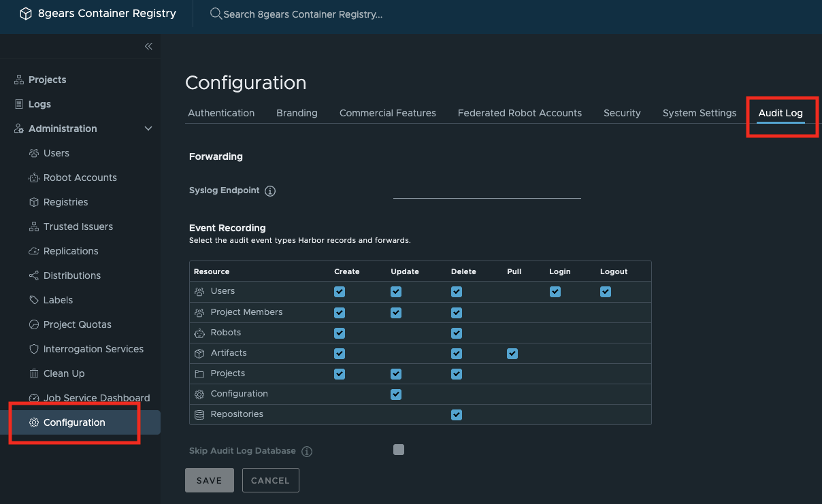Click the Projects row folder icon in table

[199, 373]
